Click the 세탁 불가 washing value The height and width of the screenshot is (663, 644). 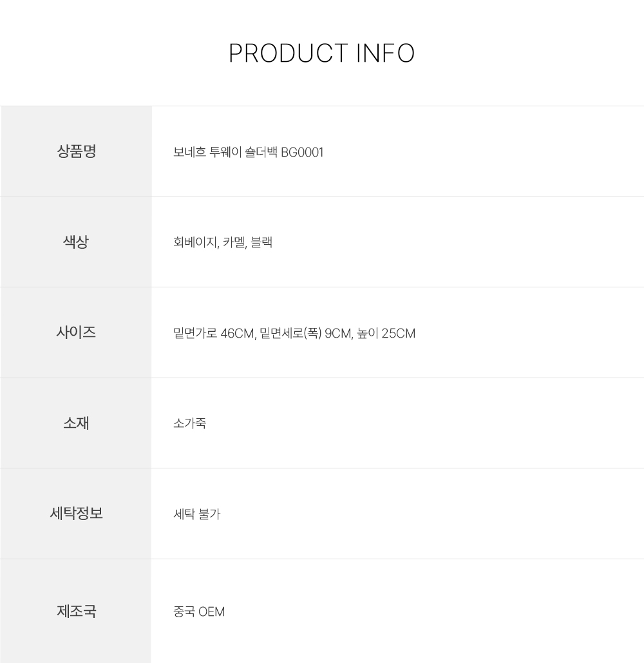click(x=197, y=514)
